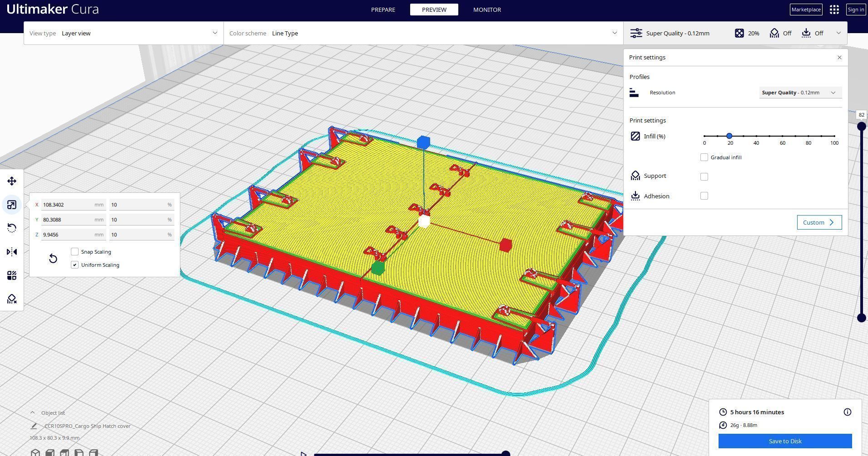This screenshot has width=868, height=456.
Task: Open the Marketplace
Action: point(806,10)
